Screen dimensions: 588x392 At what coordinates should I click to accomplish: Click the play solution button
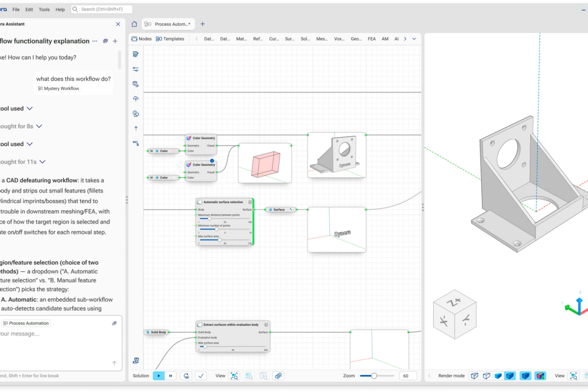coord(159,376)
